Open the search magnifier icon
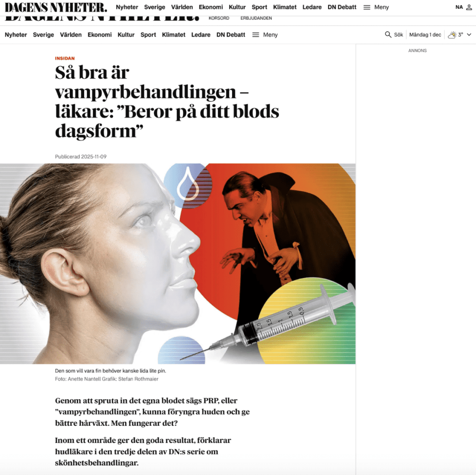476x475 pixels. 388,34
